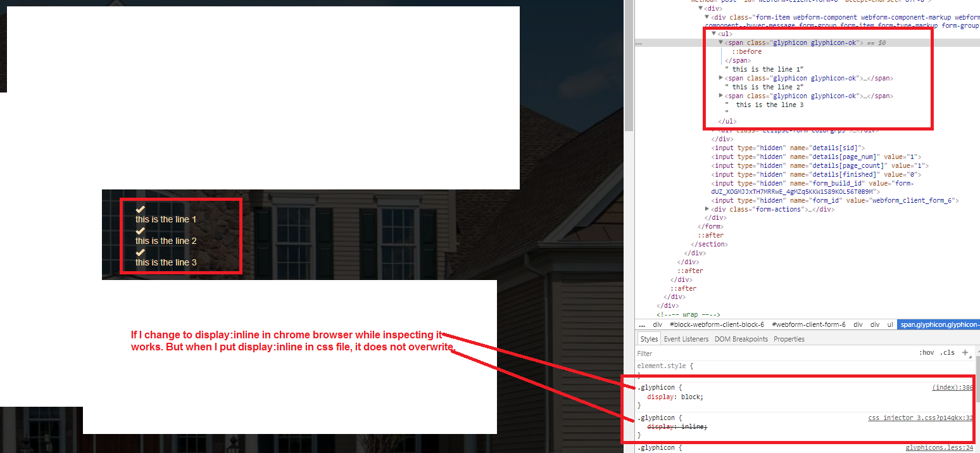Click the ellipsis marker beside the selected span

(x=639, y=42)
